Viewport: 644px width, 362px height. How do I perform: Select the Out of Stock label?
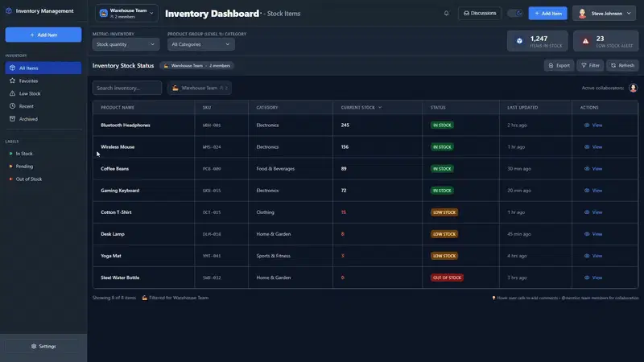29,179
